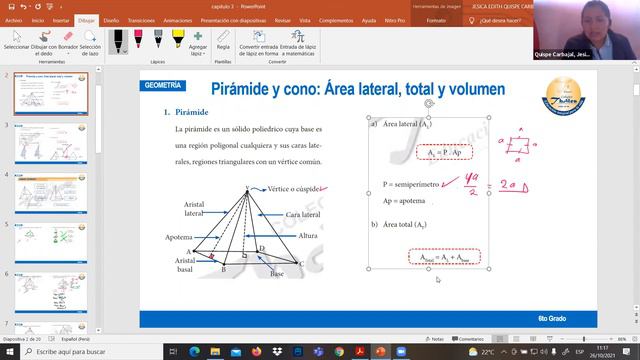The width and height of the screenshot is (640, 360).
Task: Open the Windows Start menu
Action: coord(10,351)
